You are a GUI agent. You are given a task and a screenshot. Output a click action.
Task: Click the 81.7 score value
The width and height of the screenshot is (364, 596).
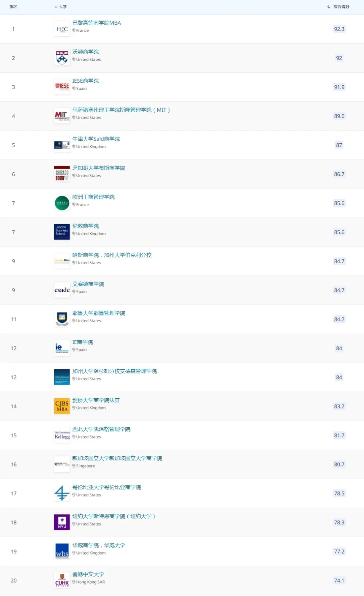(x=339, y=435)
